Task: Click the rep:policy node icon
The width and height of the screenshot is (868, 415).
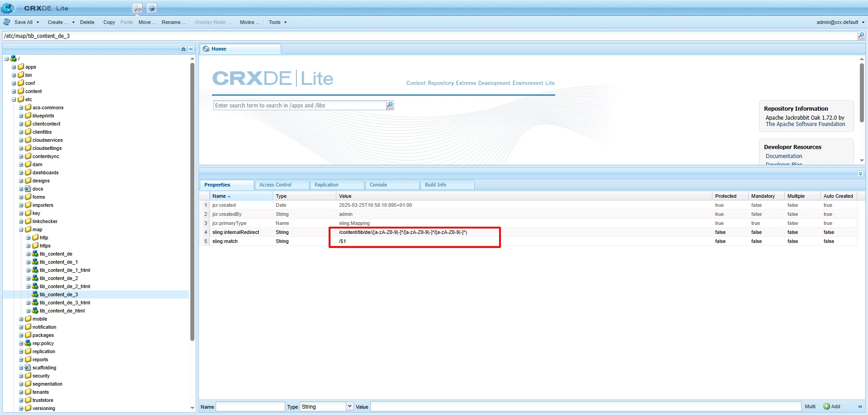Action: click(28, 343)
